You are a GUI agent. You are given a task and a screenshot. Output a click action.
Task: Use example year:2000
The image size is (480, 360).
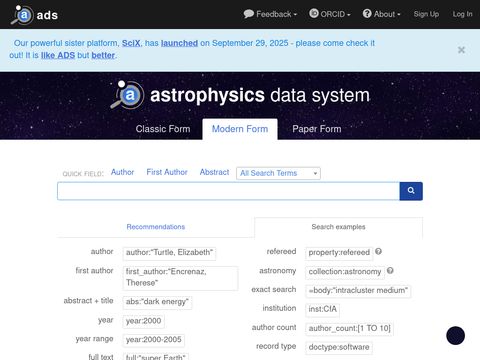tap(144, 321)
